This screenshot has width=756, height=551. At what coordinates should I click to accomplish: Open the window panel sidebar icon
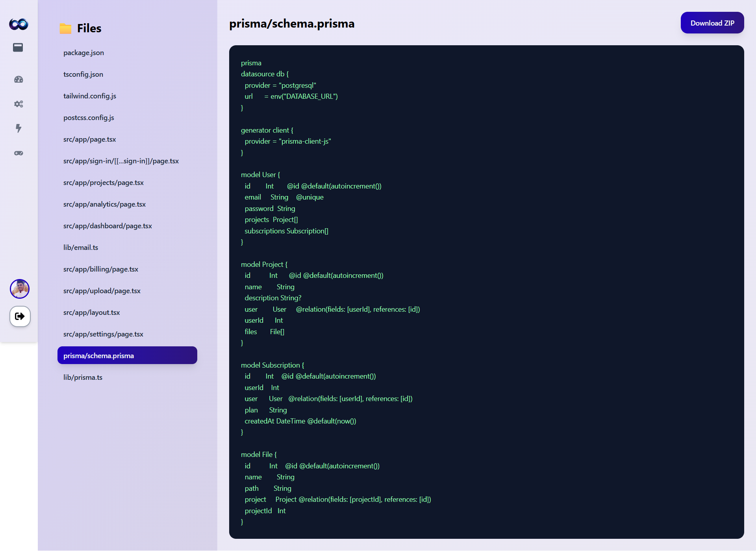pos(18,48)
